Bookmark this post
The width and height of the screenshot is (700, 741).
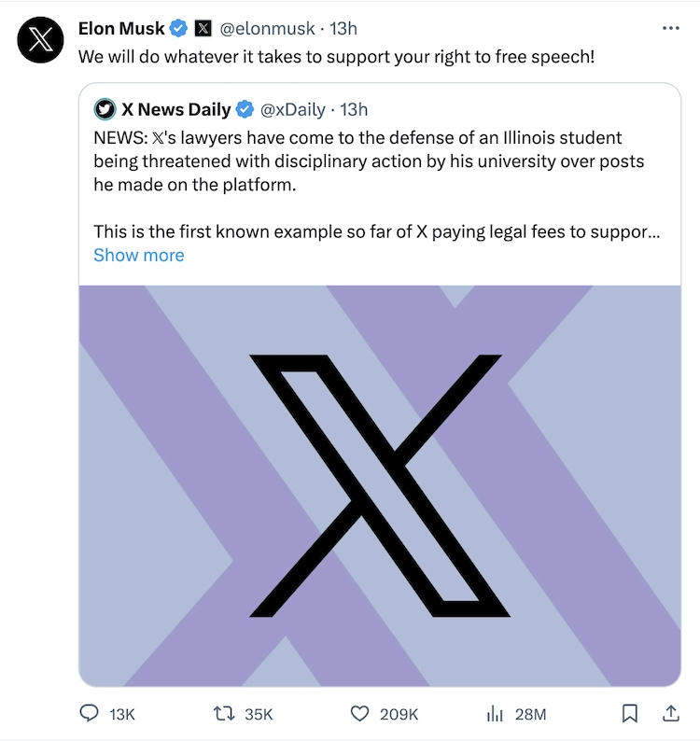click(630, 714)
